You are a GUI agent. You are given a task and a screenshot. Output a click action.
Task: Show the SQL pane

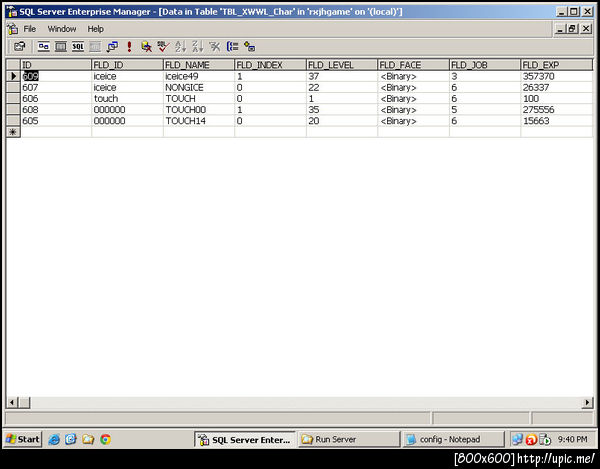click(x=78, y=47)
